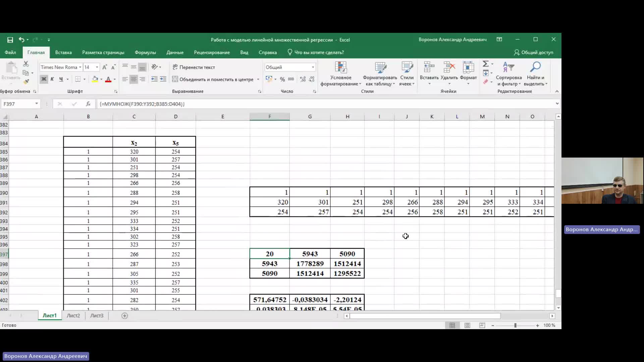Activate the Format Painter brush
The width and height of the screenshot is (644, 362).
[26, 81]
